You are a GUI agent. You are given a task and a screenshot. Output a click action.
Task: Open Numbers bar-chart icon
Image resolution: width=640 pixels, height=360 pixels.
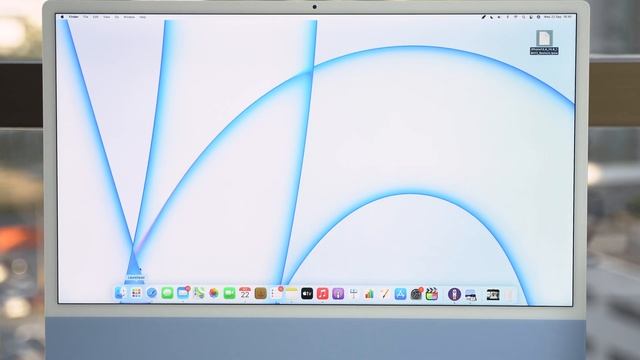369,294
